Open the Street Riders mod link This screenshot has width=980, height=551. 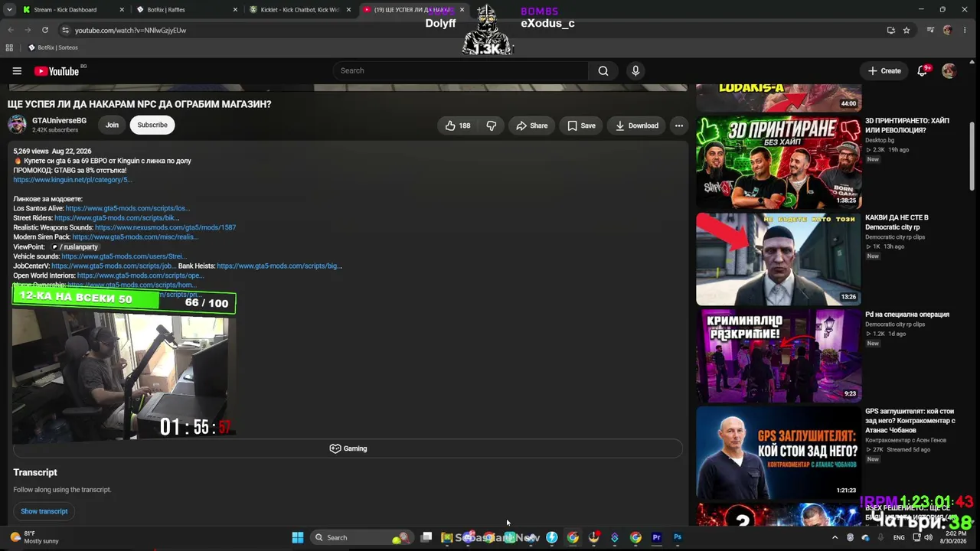pos(117,218)
